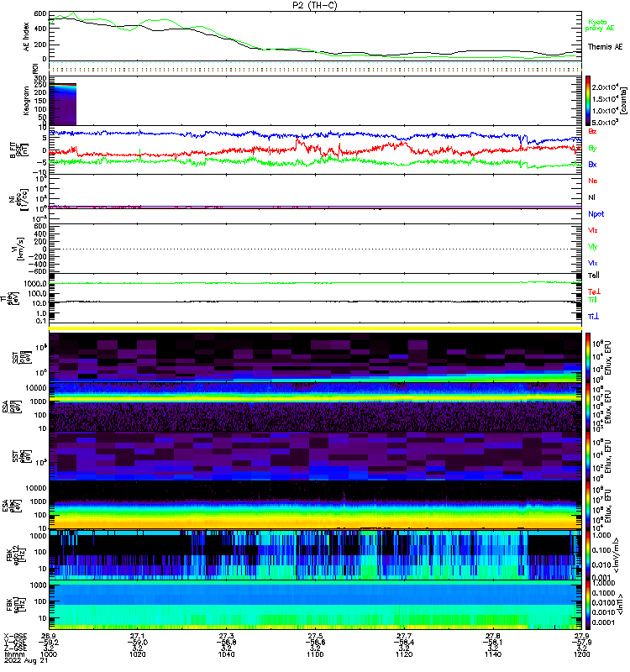Screen dimensions: 630x672
Task: Click the 1000 time label
Action: [49, 654]
